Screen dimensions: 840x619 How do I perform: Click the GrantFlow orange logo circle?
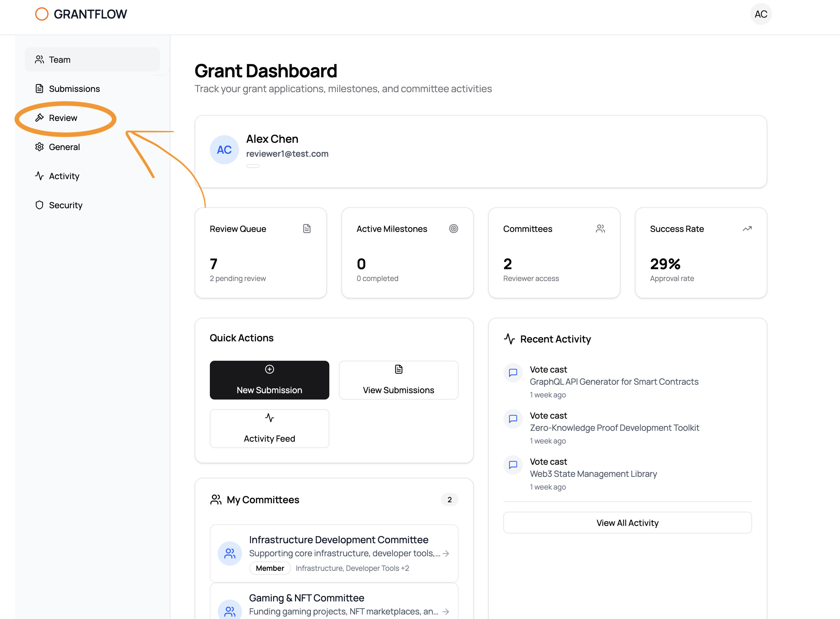[42, 14]
